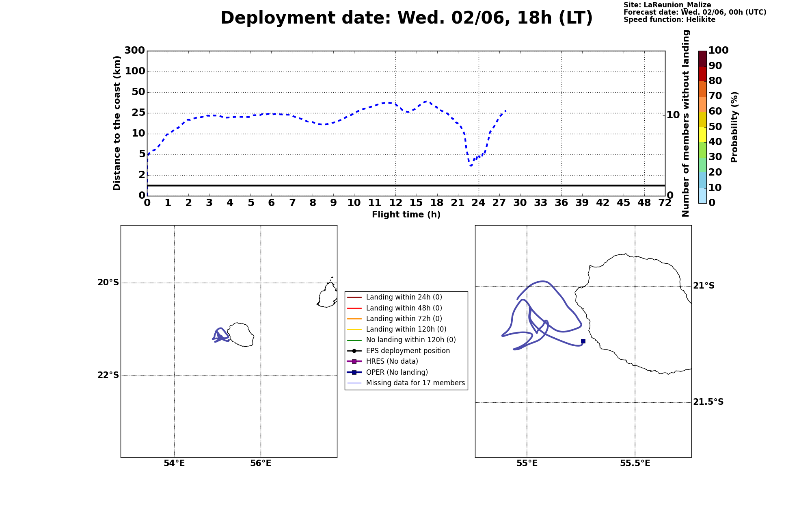
Task: Click the 'Site: LaReunion_Malize' label
Action: pos(667,5)
